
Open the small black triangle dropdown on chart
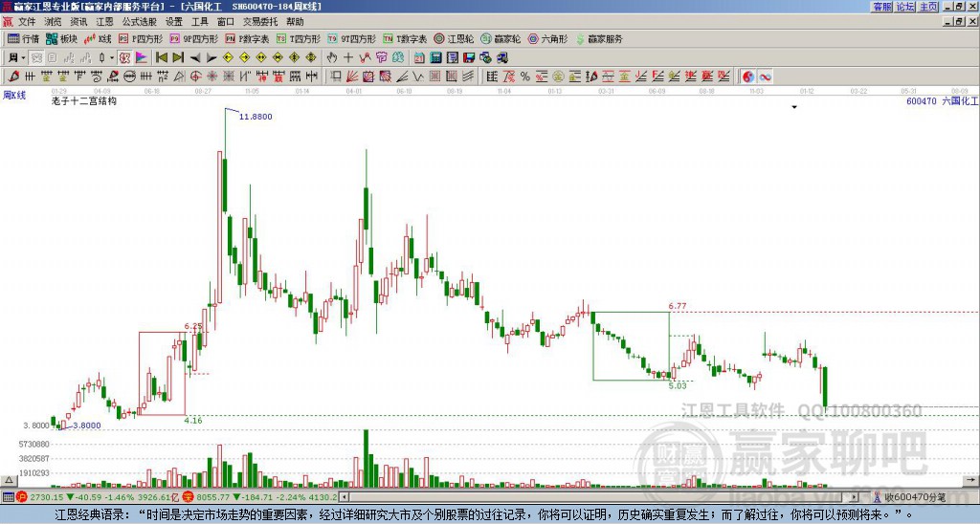(794, 107)
